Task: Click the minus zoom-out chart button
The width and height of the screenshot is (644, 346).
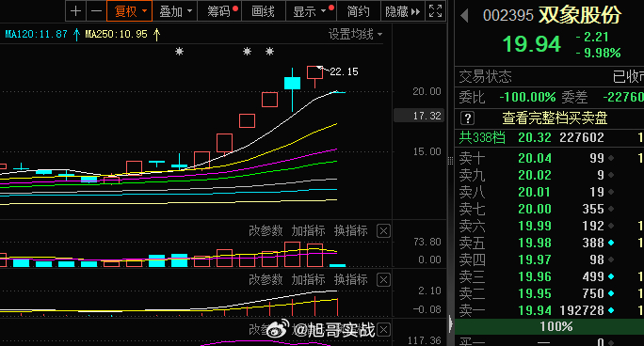Action: (x=96, y=11)
